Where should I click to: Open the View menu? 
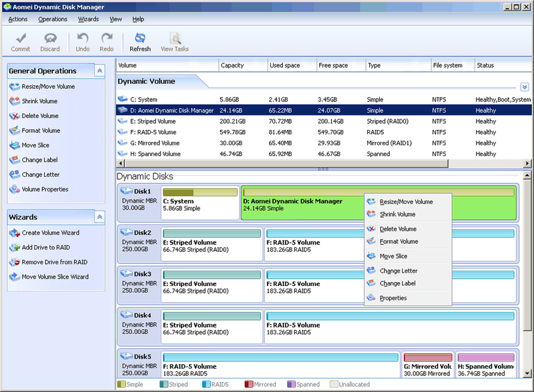pos(115,19)
